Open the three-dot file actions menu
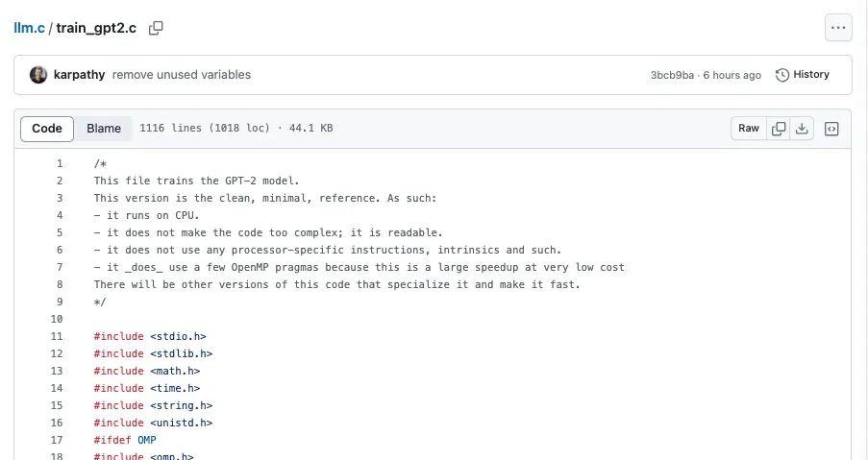This screenshot has height=460, width=868. point(838,28)
